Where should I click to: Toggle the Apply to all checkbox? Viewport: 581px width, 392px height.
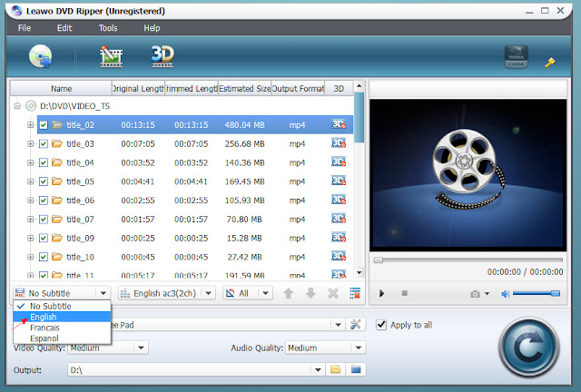tap(381, 325)
